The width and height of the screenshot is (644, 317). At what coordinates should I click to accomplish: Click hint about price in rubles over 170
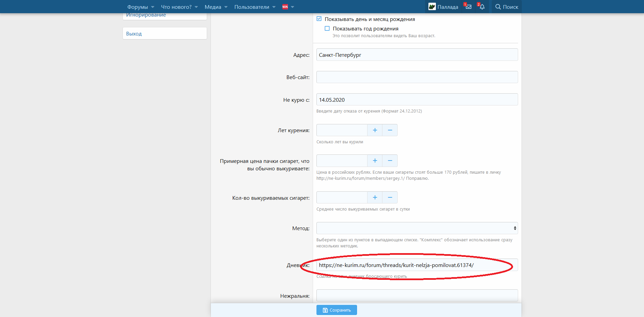(408, 175)
